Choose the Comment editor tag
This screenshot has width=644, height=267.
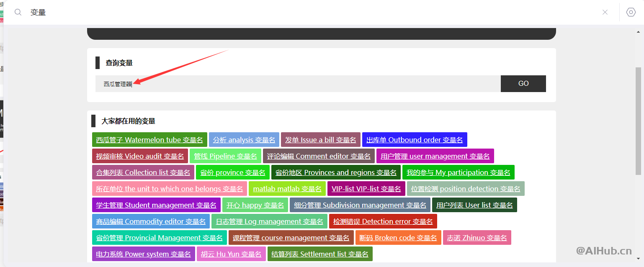319,156
